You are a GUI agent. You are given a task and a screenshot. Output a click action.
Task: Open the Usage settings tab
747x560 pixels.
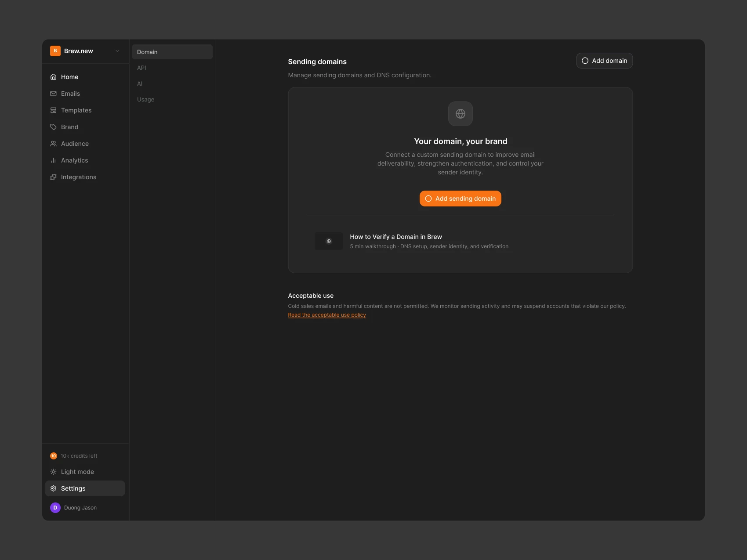172,99
